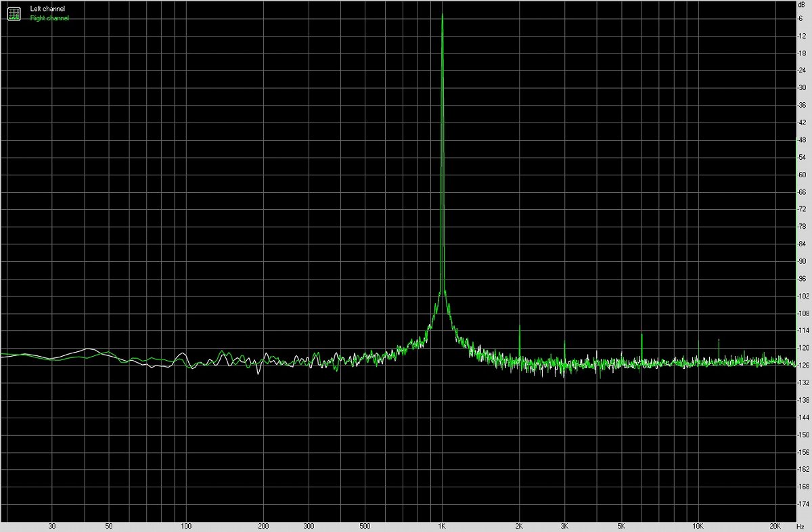Click the -30 dB axis value
The width and height of the screenshot is (812, 532).
pyautogui.click(x=802, y=88)
